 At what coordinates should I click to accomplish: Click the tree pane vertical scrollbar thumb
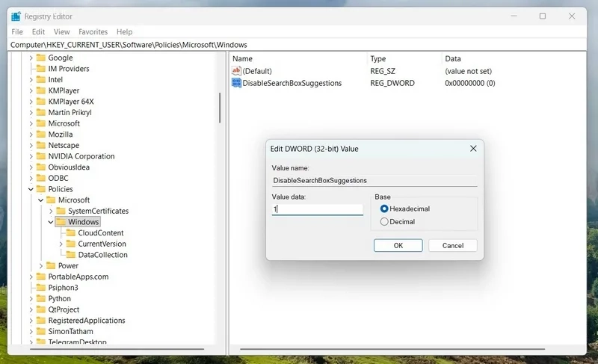220,108
